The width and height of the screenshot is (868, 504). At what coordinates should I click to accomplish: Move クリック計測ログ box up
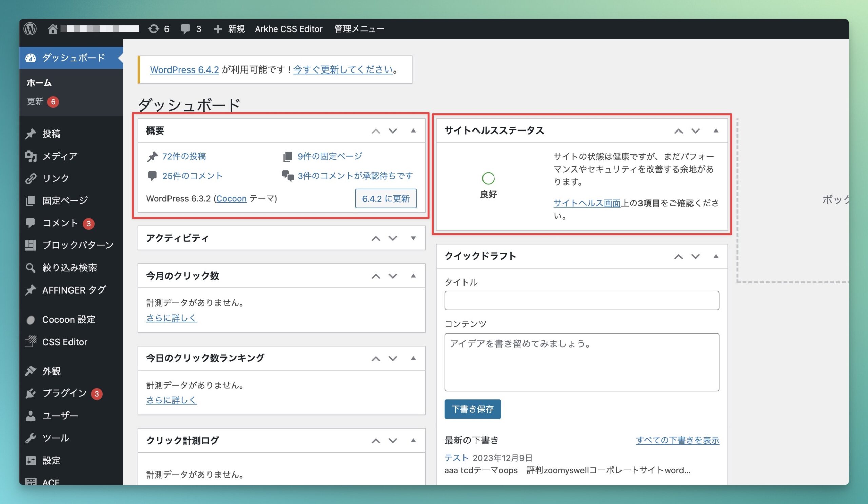point(376,441)
